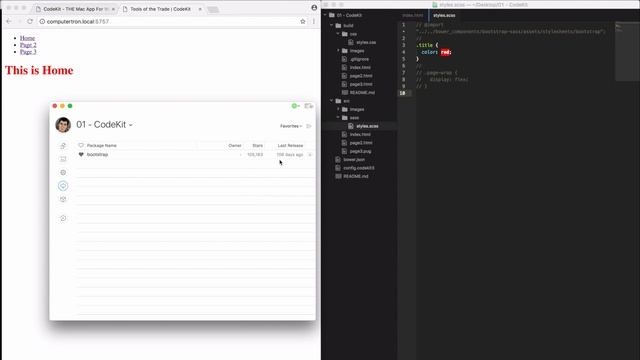Collapse the src folder
This screenshot has width=640, height=360.
coord(332,101)
